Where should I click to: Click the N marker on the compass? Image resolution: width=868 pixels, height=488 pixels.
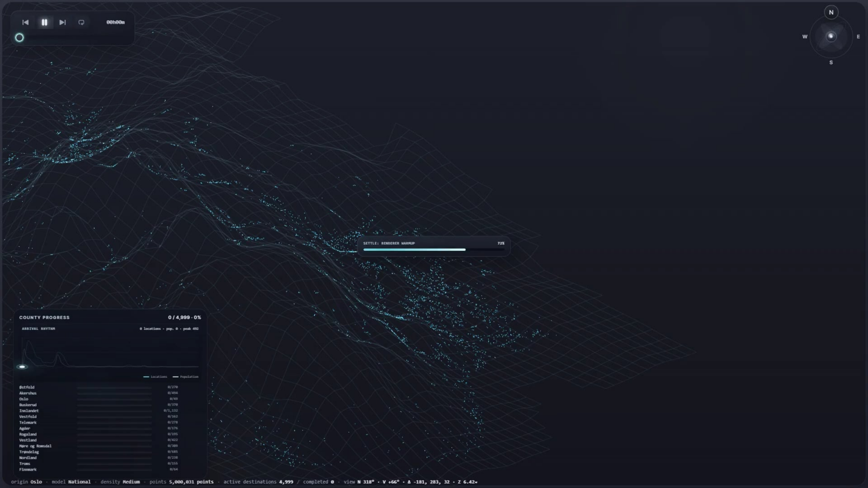(x=831, y=12)
